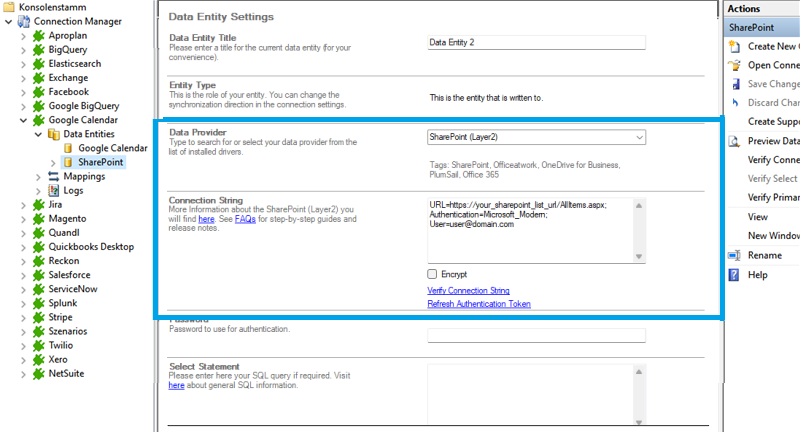Screen dimensions: 800x432
Task: Click the Facebook connection icon
Action: [39, 92]
